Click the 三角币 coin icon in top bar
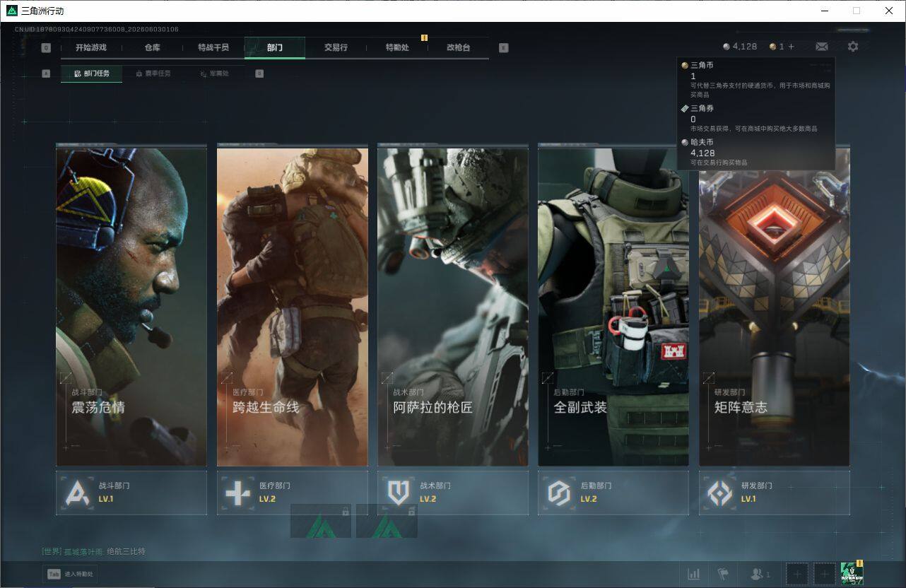906x588 pixels. tap(773, 47)
